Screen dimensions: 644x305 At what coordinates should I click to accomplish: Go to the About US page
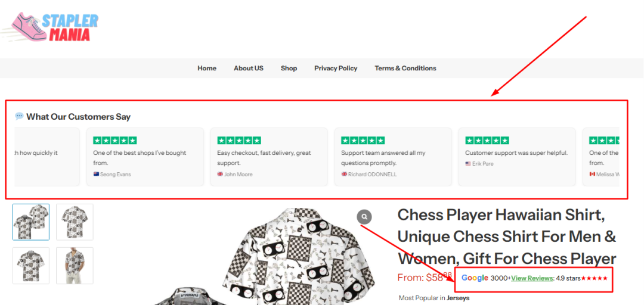248,68
